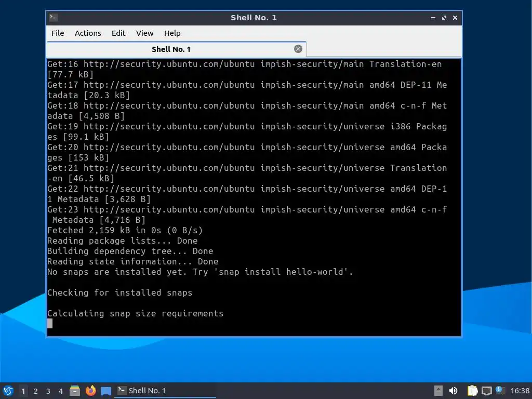Minimize the Shell No. 1 window
The width and height of the screenshot is (532, 399).
pos(433,18)
